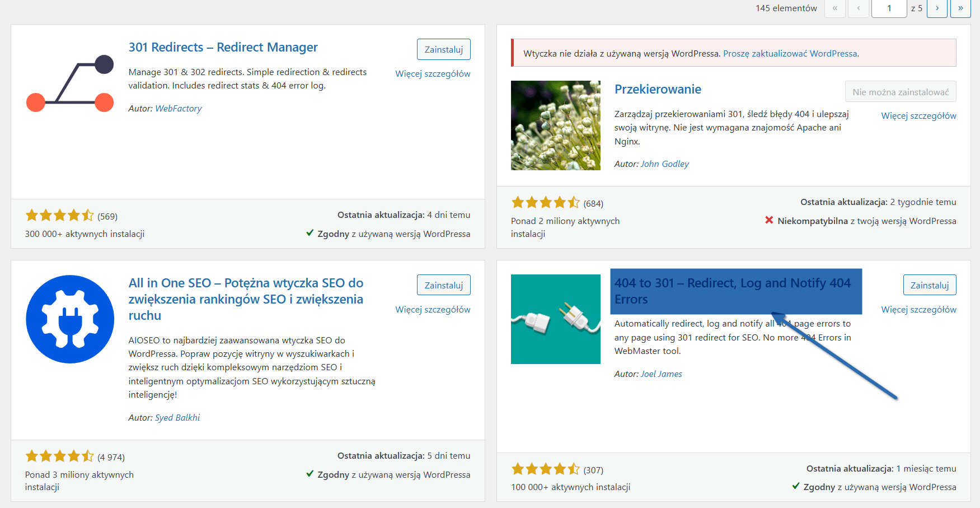The image size is (980, 508).
Task: Open the Syed Balkhi author link
Action: 177,417
